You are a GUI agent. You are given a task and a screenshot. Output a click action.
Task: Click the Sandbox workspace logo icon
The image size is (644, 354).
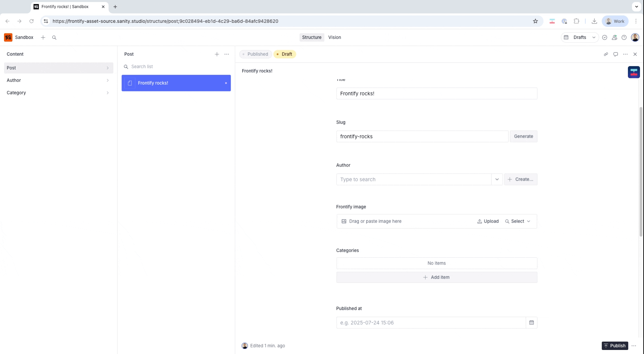pos(8,37)
